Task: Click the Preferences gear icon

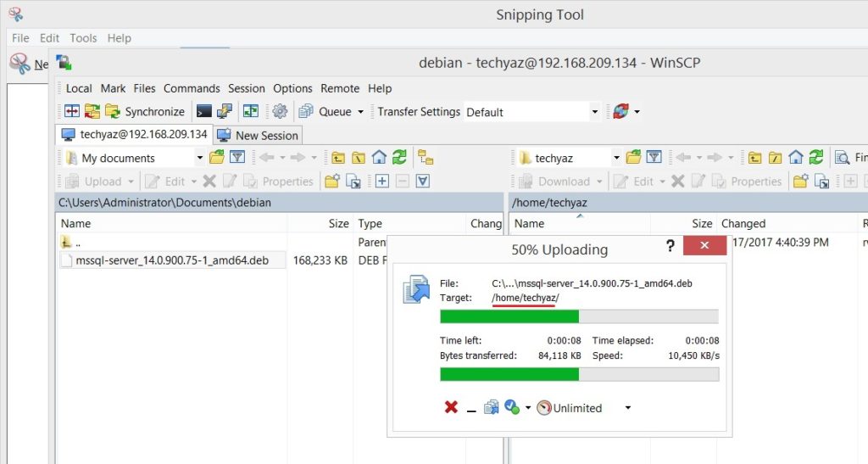Action: (279, 112)
